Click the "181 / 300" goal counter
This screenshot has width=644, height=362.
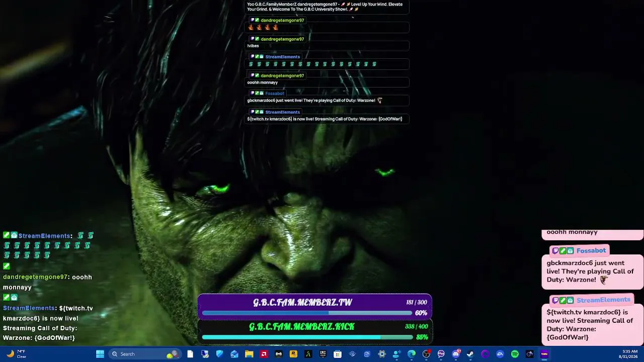click(416, 302)
